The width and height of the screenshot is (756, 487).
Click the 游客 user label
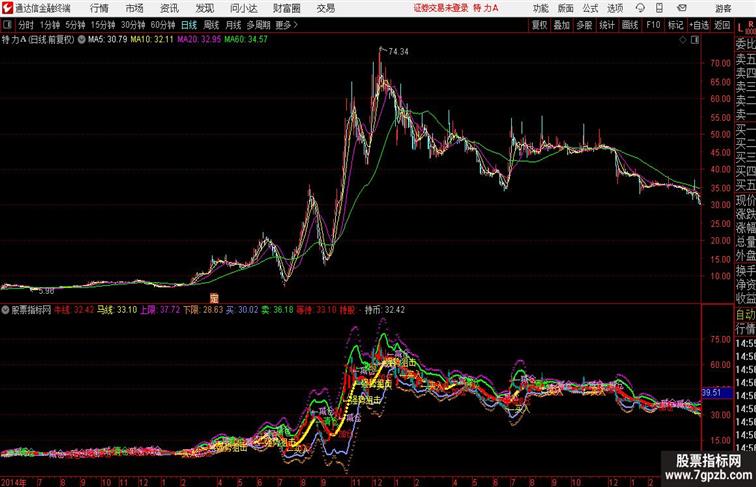point(723,8)
